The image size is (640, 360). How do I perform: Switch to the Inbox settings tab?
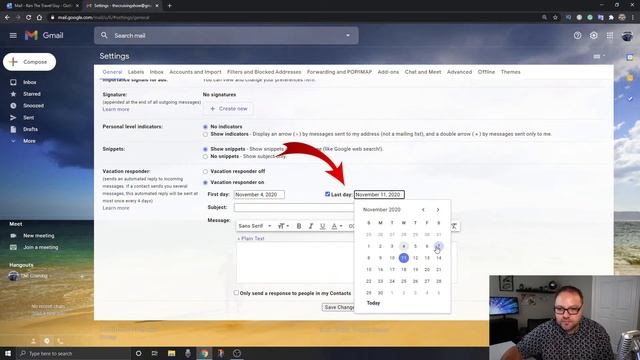tap(156, 72)
